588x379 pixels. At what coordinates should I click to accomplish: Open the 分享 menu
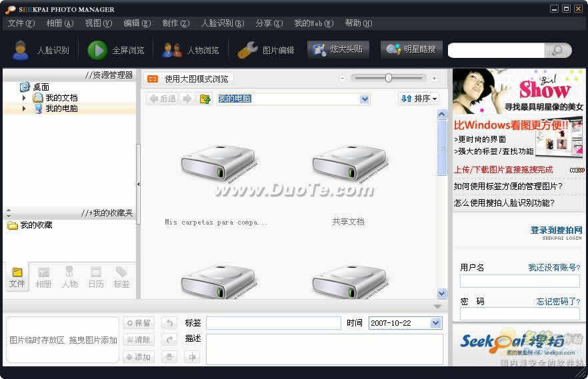(x=269, y=23)
